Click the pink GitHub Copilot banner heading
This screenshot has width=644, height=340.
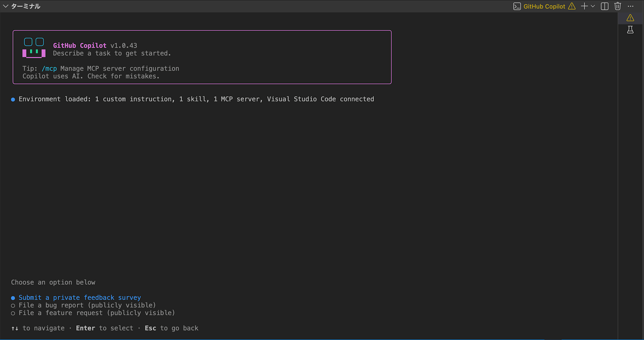[80, 46]
